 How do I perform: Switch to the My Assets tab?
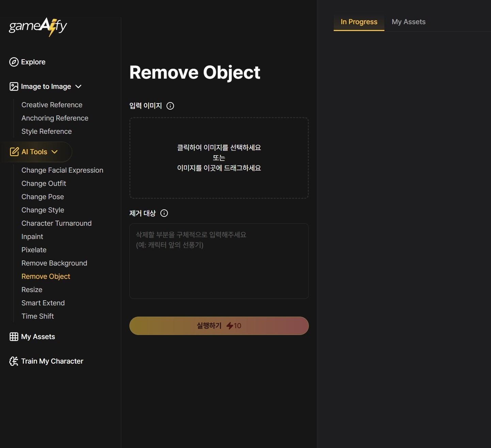[x=409, y=22]
